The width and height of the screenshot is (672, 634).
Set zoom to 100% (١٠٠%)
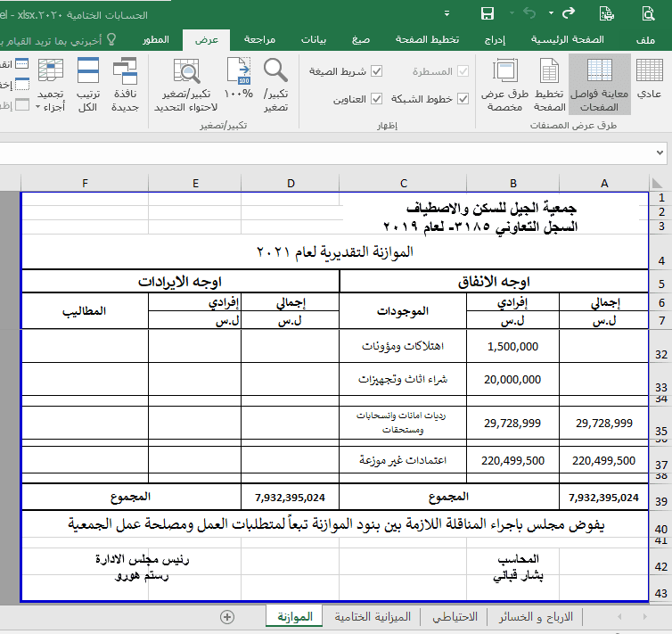click(x=239, y=78)
